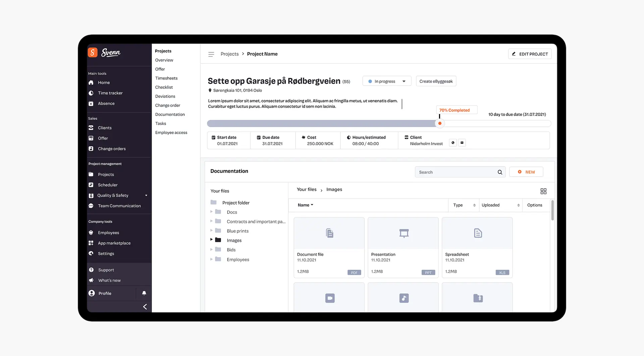Open Time tracker in sidebar
Image resolution: width=644 pixels, height=356 pixels.
pyautogui.click(x=110, y=93)
